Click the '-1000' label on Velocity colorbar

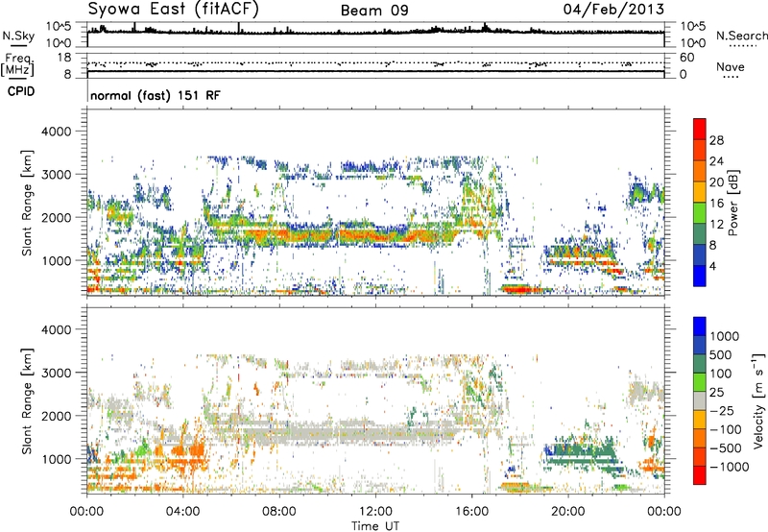pos(730,467)
